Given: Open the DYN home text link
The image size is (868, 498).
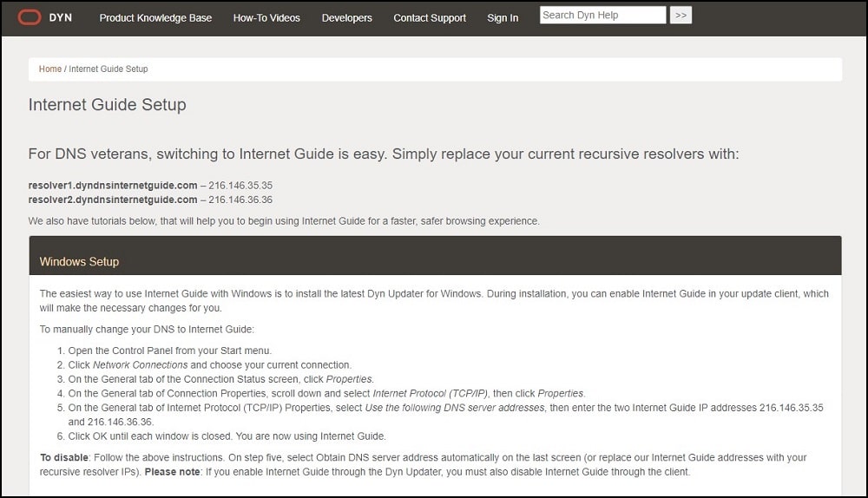Looking at the screenshot, I should (61, 17).
